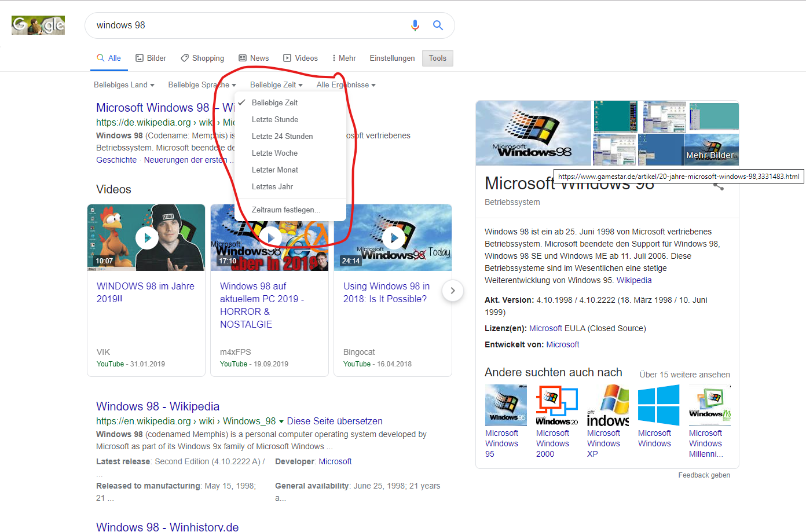Viewport: 806px width, 532px height.
Task: Open the Neuerungen der ersten sitelink
Action: pyautogui.click(x=185, y=160)
